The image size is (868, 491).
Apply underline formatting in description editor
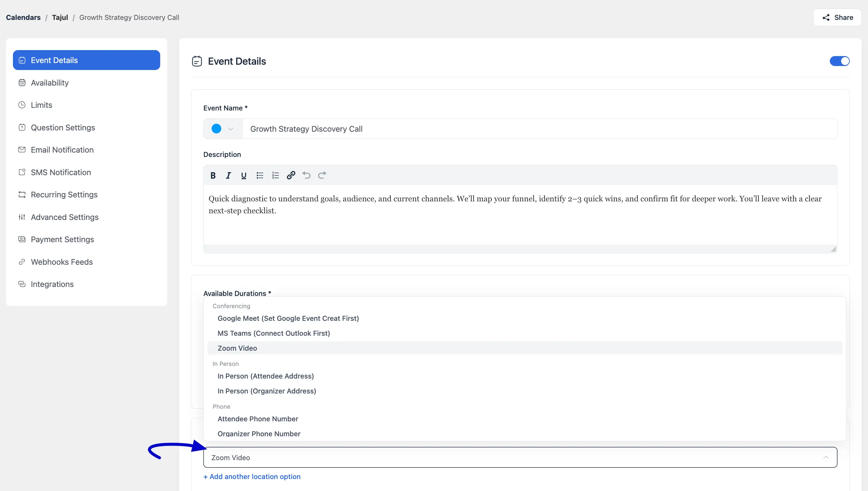pos(244,175)
